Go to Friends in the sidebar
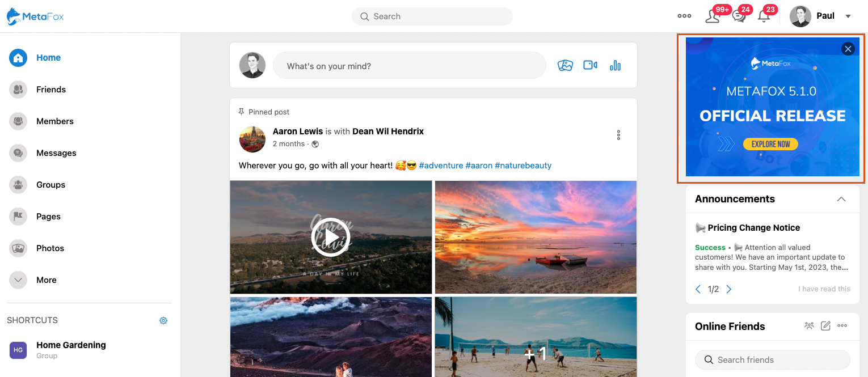The image size is (868, 377). (51, 90)
